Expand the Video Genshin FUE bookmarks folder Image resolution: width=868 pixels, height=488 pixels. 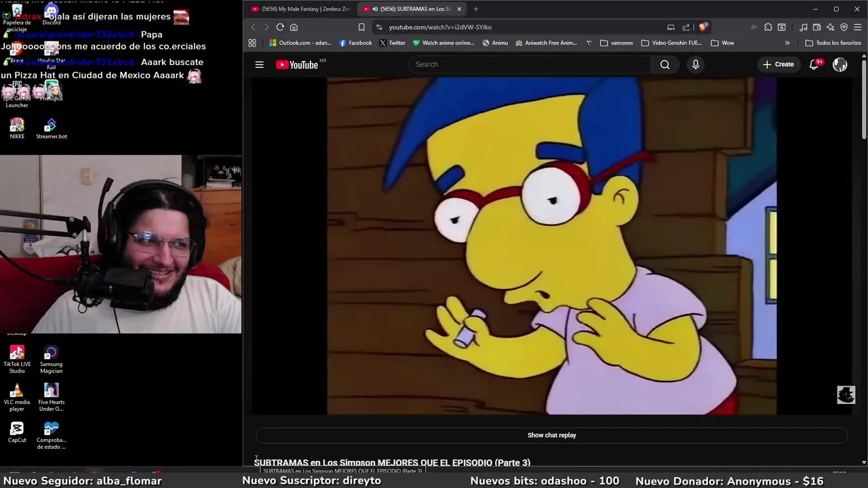(671, 43)
